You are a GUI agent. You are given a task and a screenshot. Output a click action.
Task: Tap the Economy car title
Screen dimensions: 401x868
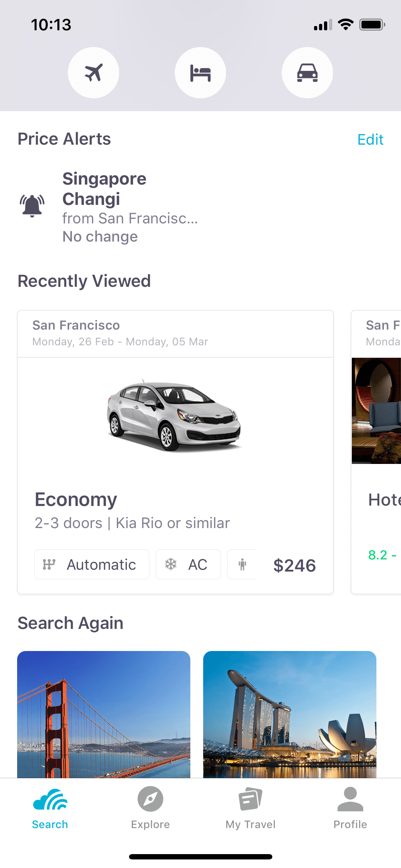pos(76,500)
